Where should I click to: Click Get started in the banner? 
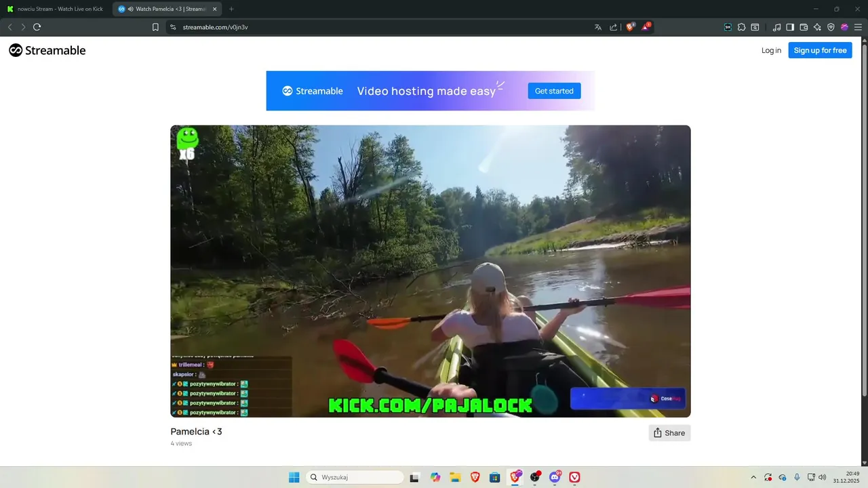click(554, 91)
